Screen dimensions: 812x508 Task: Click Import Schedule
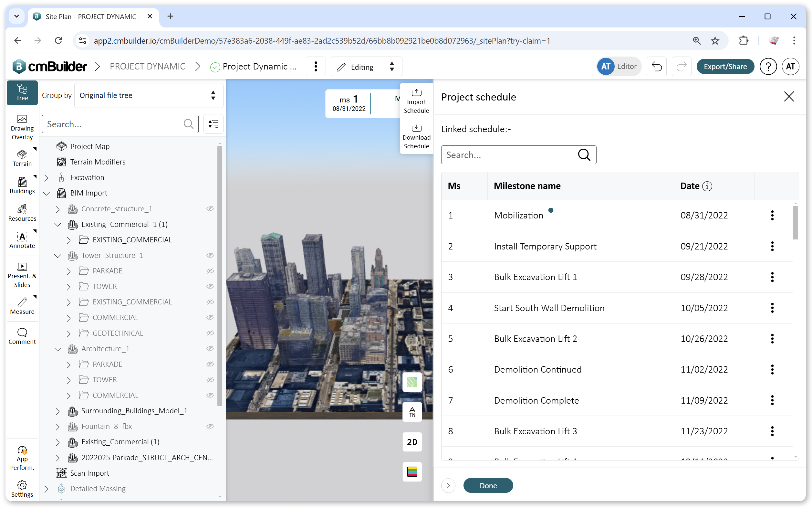pos(416,101)
